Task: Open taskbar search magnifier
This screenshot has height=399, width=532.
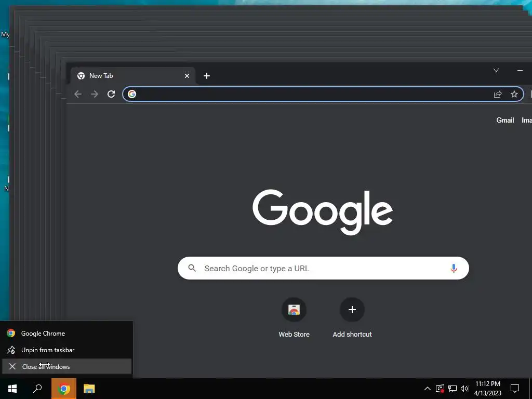Action: pyautogui.click(x=37, y=389)
